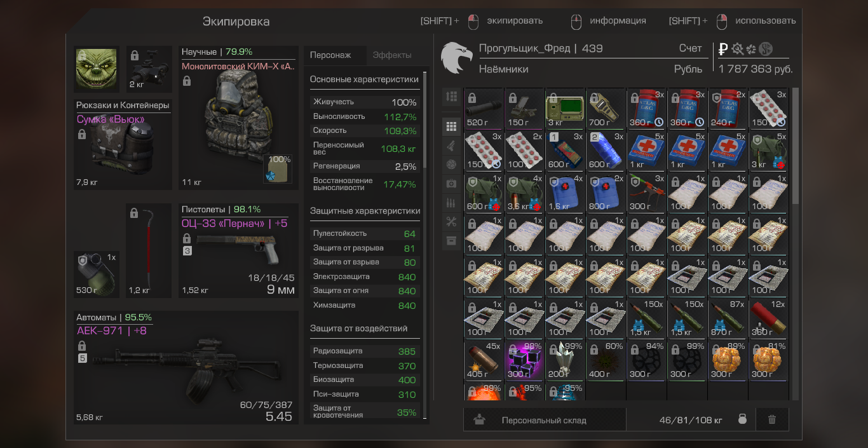Click the Радиозащита 385 stat row

pyautogui.click(x=364, y=351)
